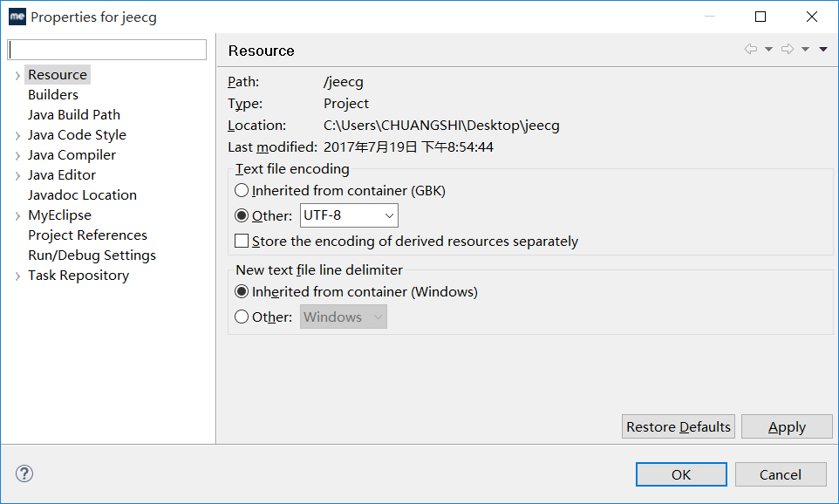Open the Java Build Path page
839x504 pixels.
pyautogui.click(x=74, y=114)
